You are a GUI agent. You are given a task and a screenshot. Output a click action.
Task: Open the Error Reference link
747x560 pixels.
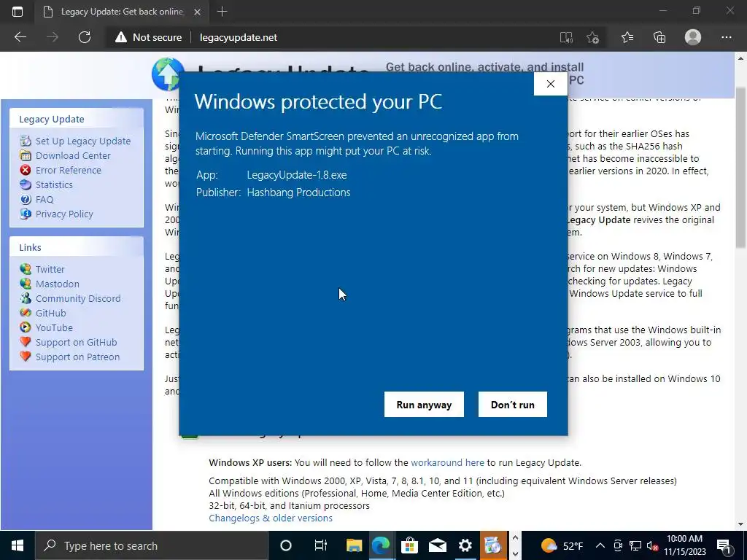click(x=68, y=170)
